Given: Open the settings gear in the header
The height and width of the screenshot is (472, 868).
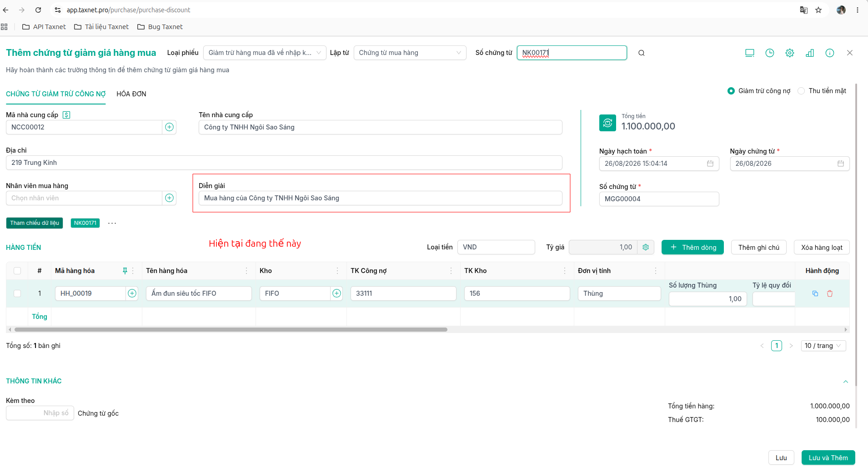Looking at the screenshot, I should (x=790, y=53).
